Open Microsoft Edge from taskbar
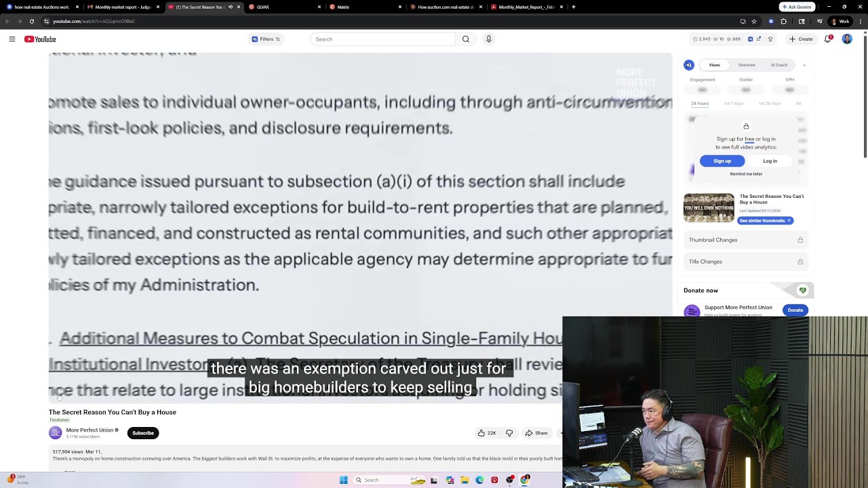Screen dimensions: 868x488 (x=479, y=480)
